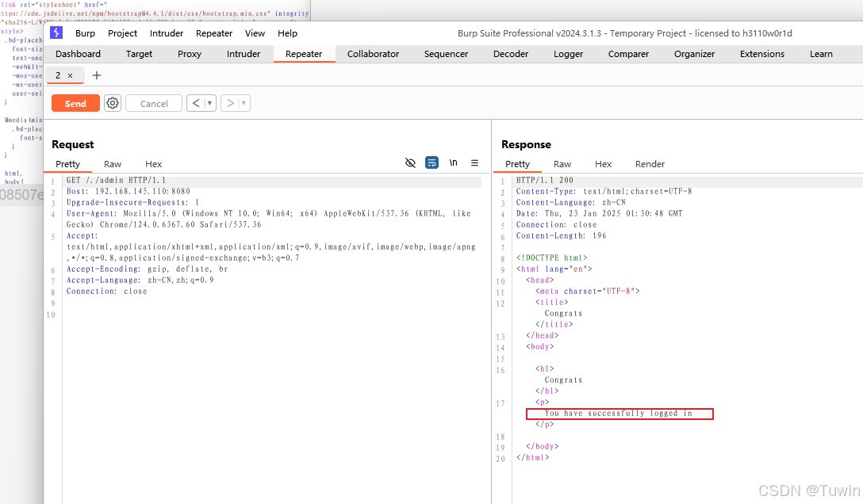Click the Connection: close line in request

tap(107, 292)
